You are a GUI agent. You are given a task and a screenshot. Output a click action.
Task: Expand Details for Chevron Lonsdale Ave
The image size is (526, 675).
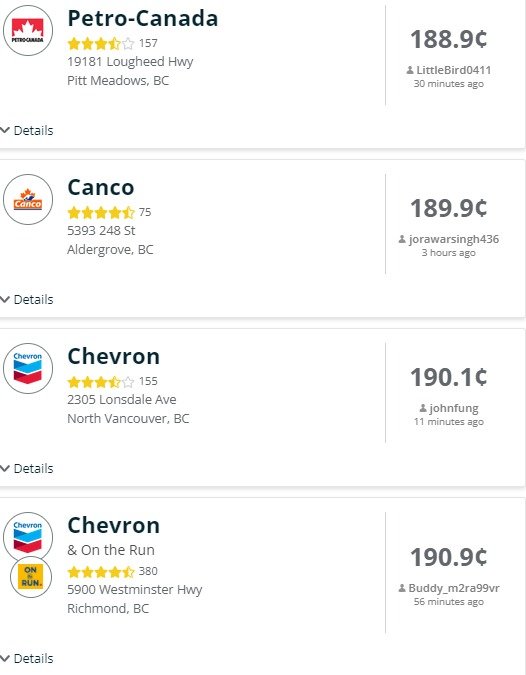[27, 468]
